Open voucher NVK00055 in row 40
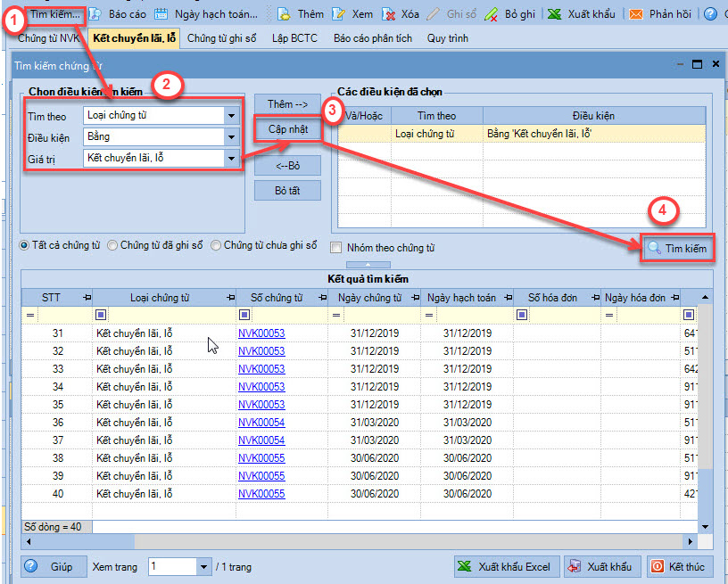728x584 pixels. [261, 494]
